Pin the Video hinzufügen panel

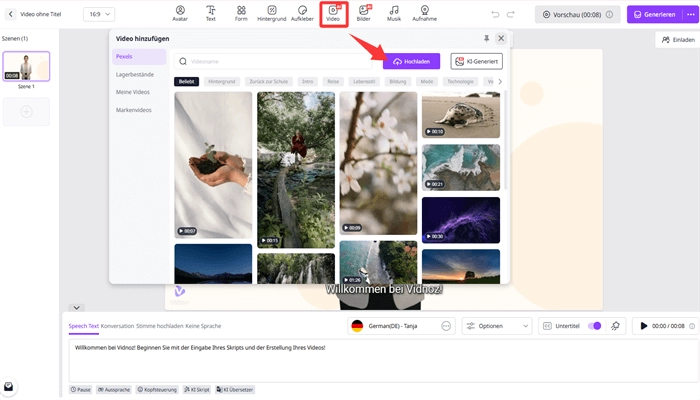pos(487,38)
